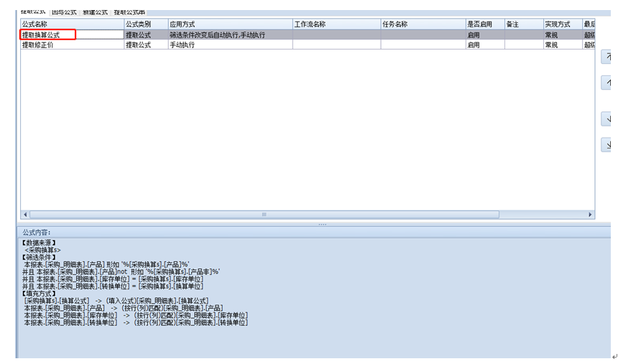Switch to the 回写公式 tab
Image resolution: width=618 pixels, height=364 pixels.
point(64,12)
